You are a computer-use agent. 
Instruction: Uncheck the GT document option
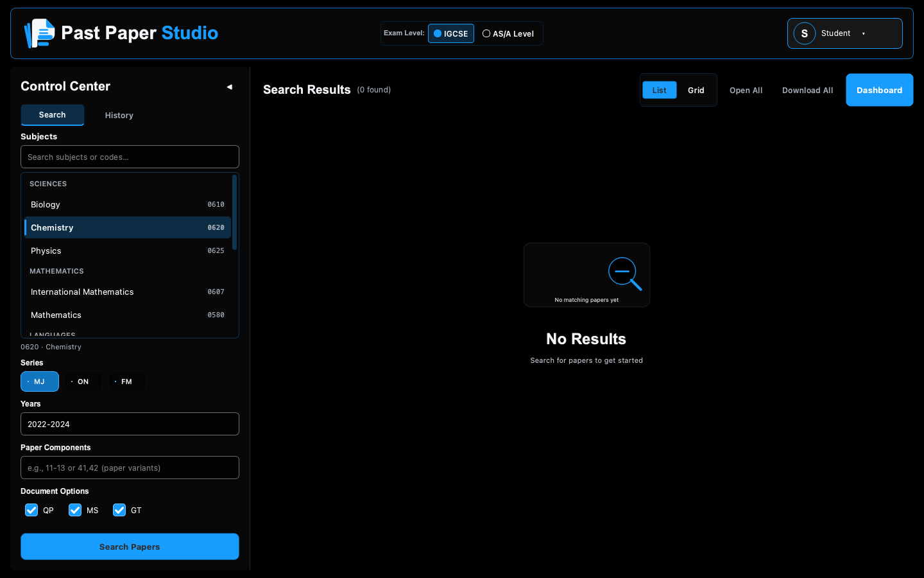tap(119, 510)
